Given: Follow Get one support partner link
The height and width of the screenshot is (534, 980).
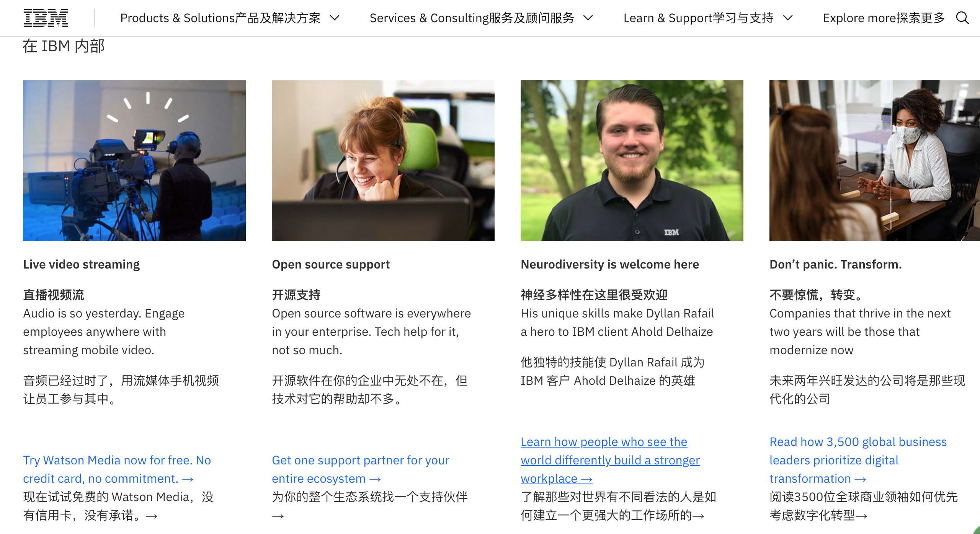Looking at the screenshot, I should point(361,469).
